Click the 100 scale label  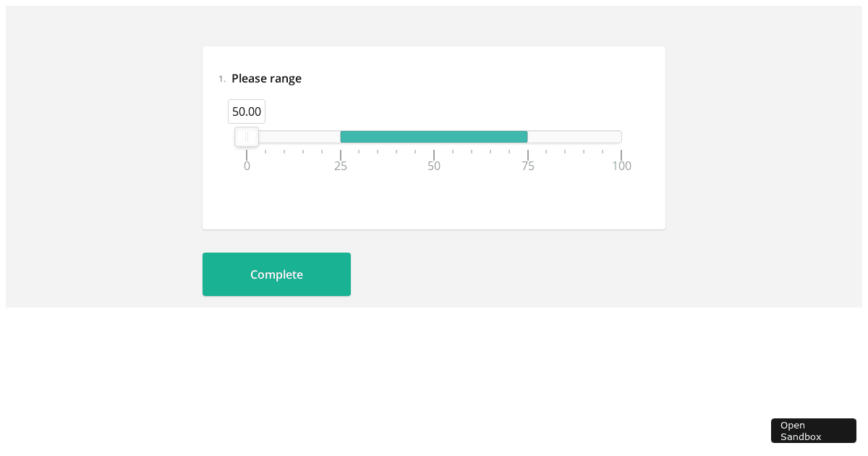(621, 166)
